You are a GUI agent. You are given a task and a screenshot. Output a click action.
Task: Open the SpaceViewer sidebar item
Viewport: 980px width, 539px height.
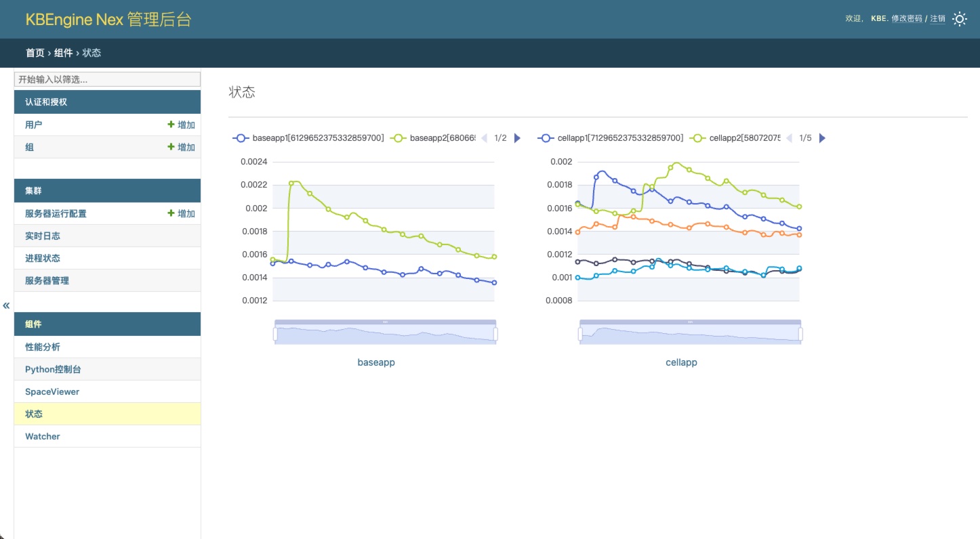click(x=52, y=391)
